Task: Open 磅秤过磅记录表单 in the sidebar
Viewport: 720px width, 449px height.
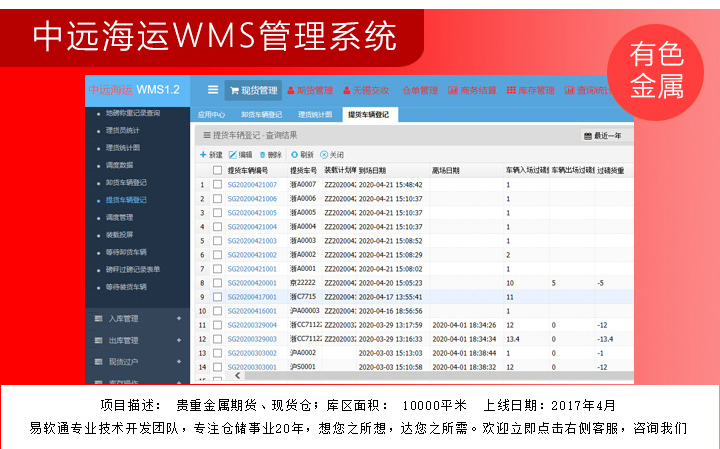Action: tap(133, 269)
